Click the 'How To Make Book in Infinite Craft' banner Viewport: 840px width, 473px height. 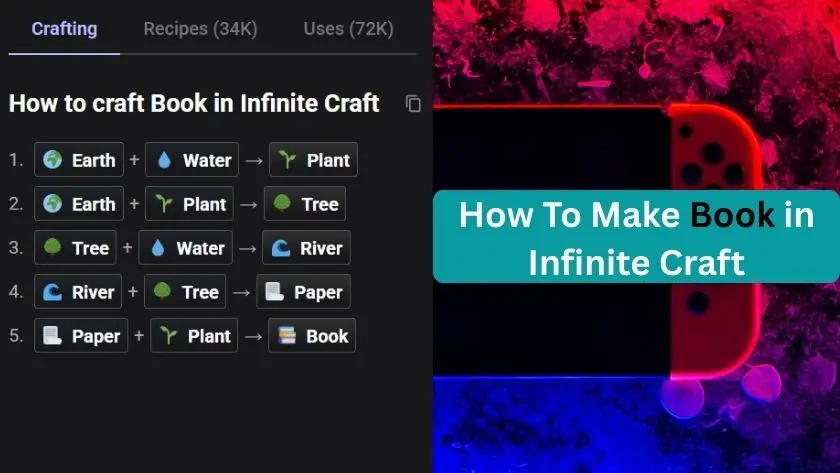[636, 237]
